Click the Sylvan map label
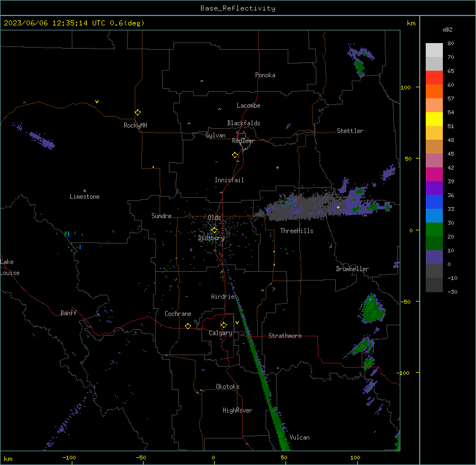 pos(215,135)
